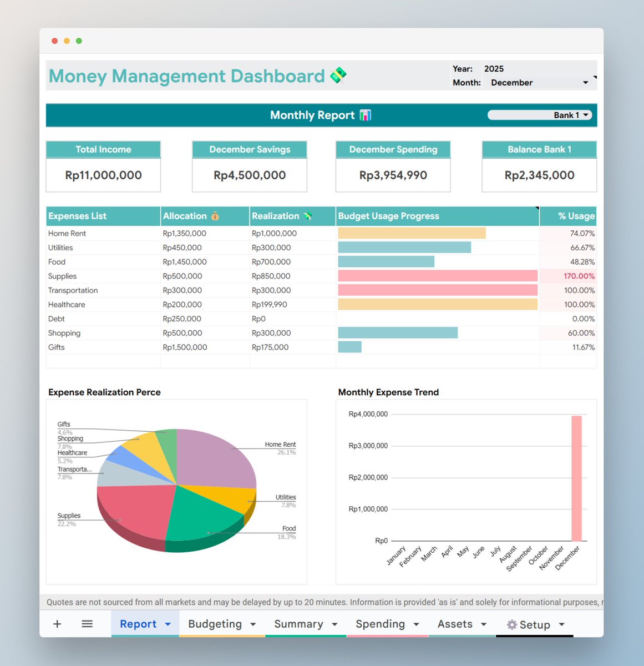Click the Supplies budget progress bar

click(x=437, y=276)
